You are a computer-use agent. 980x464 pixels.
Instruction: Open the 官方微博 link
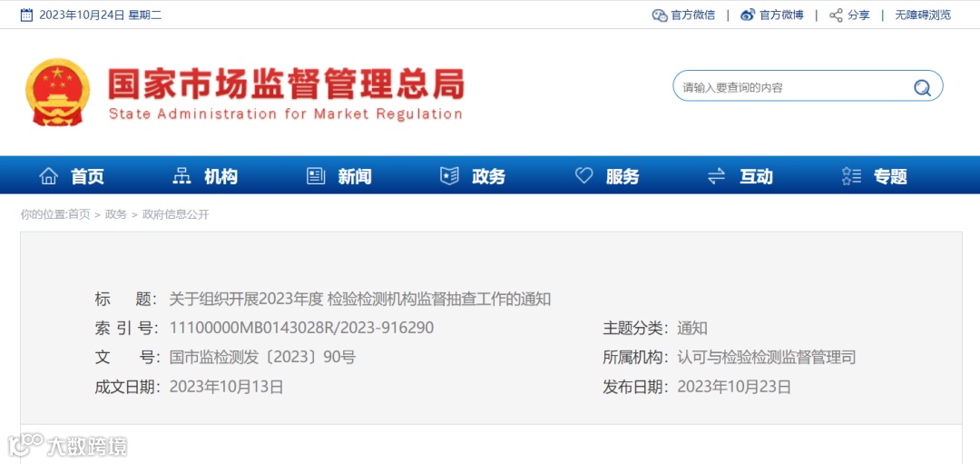click(x=782, y=15)
